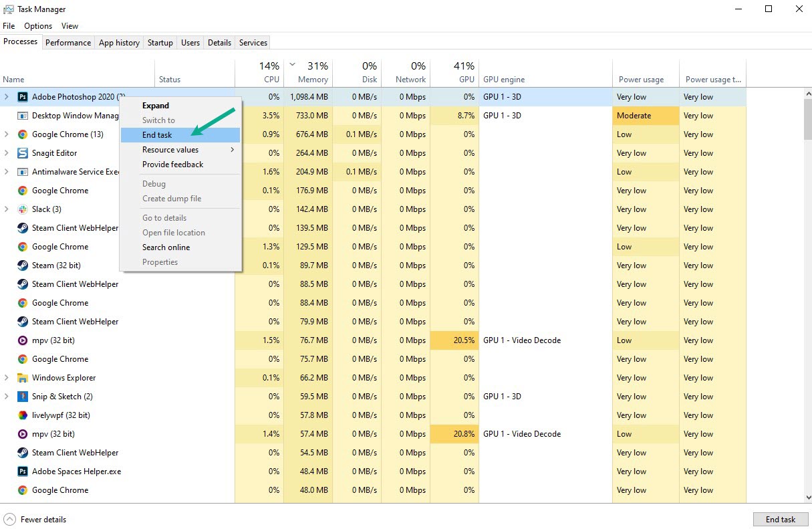Viewport: 812px width, 529px height.
Task: Click the 20.5% GPU usage cell
Action: 454,340
